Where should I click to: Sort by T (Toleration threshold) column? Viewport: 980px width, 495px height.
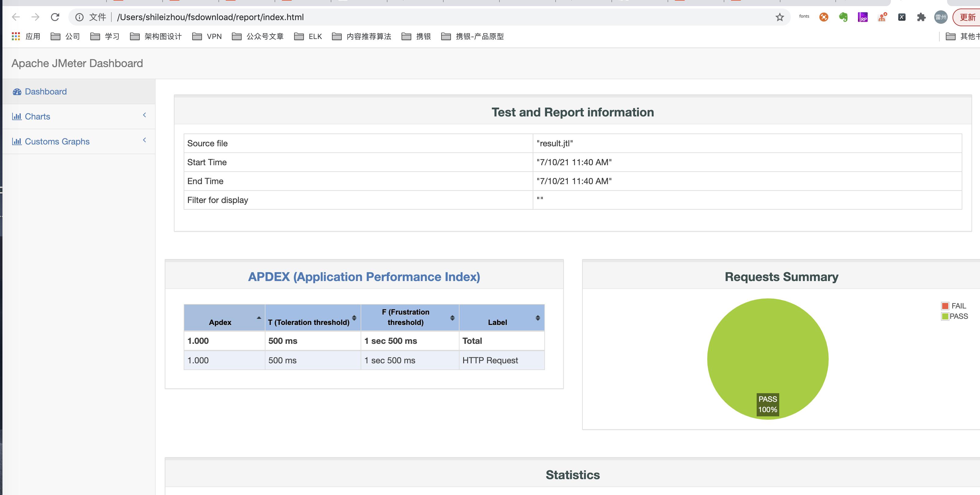pos(313,318)
